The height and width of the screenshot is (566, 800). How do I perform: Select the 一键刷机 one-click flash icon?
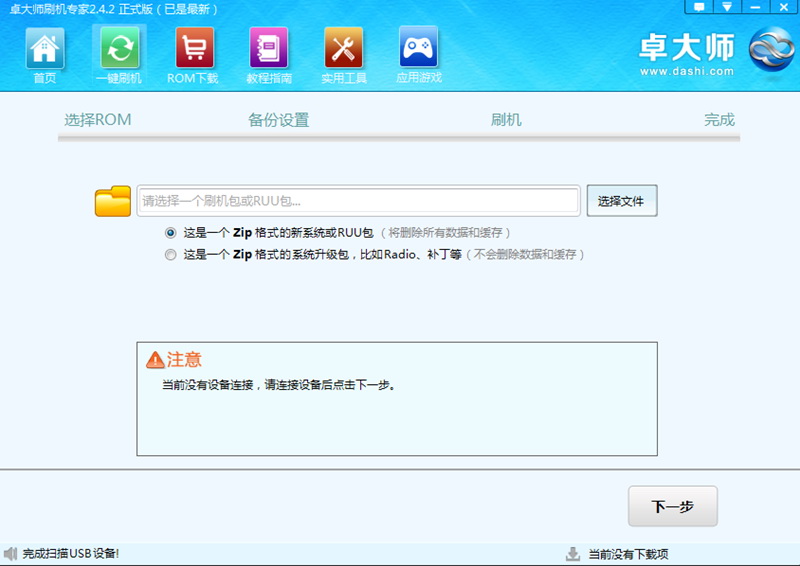click(120, 48)
